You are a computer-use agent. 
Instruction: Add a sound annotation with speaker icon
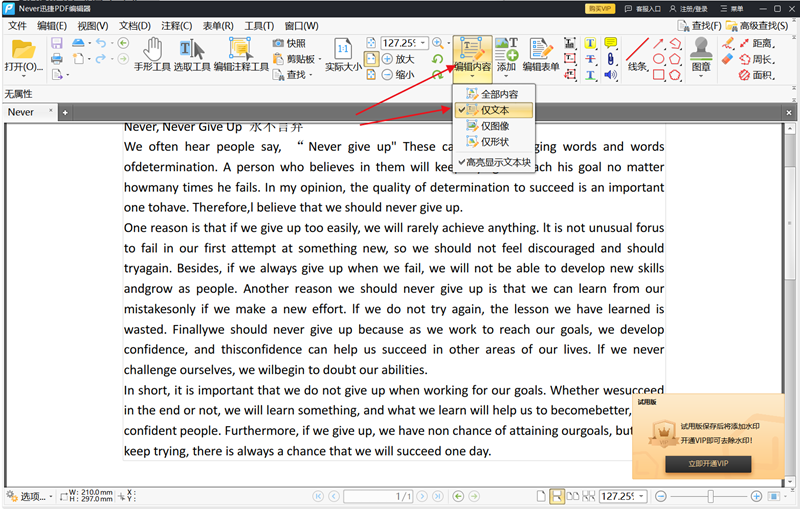[610, 75]
